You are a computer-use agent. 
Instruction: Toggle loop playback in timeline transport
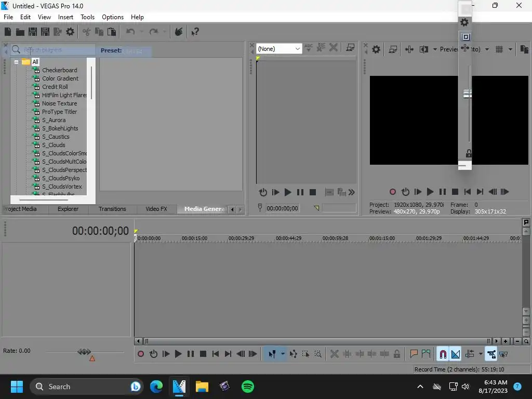pos(153,354)
